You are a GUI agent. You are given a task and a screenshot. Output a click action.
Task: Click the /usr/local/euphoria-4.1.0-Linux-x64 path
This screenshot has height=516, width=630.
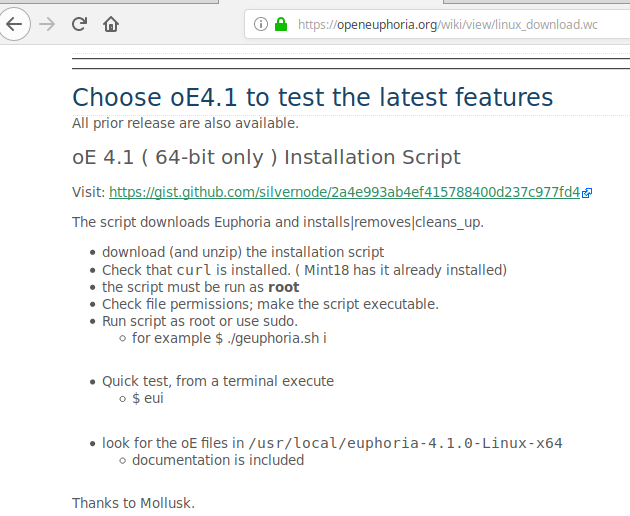tap(405, 443)
